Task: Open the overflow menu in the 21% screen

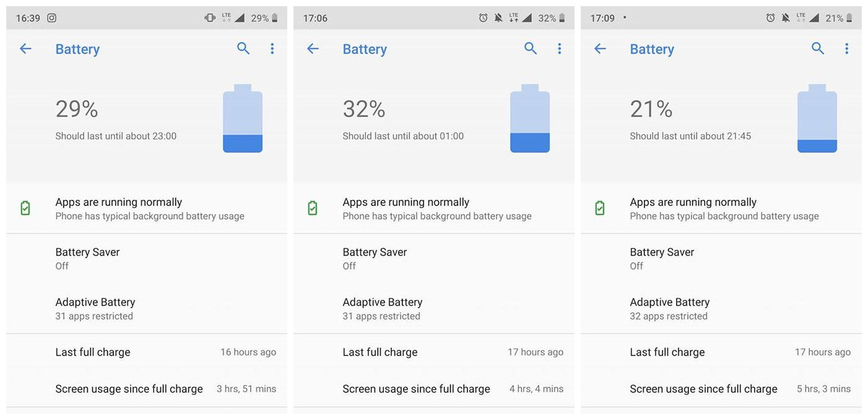Action: 846,48
